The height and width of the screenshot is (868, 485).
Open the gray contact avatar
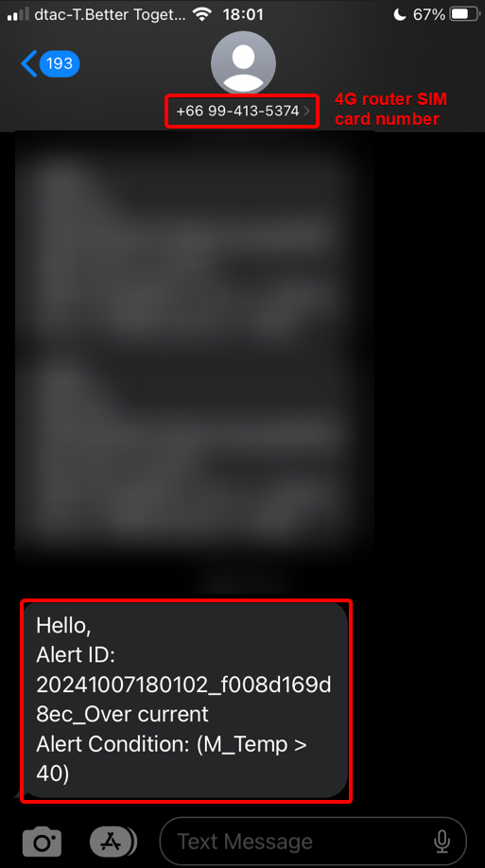tap(244, 62)
